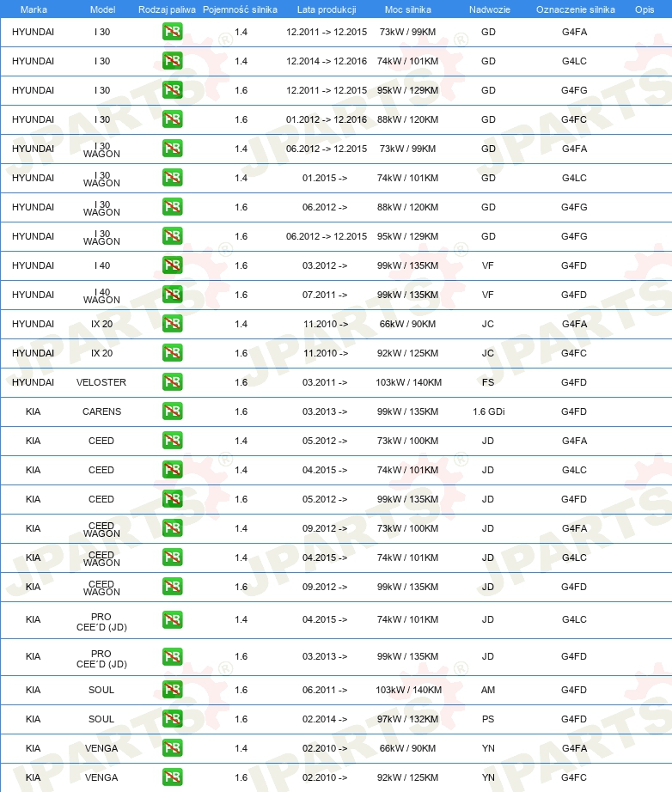Click the Marka column header
The image size is (672, 792).
pos(34,9)
